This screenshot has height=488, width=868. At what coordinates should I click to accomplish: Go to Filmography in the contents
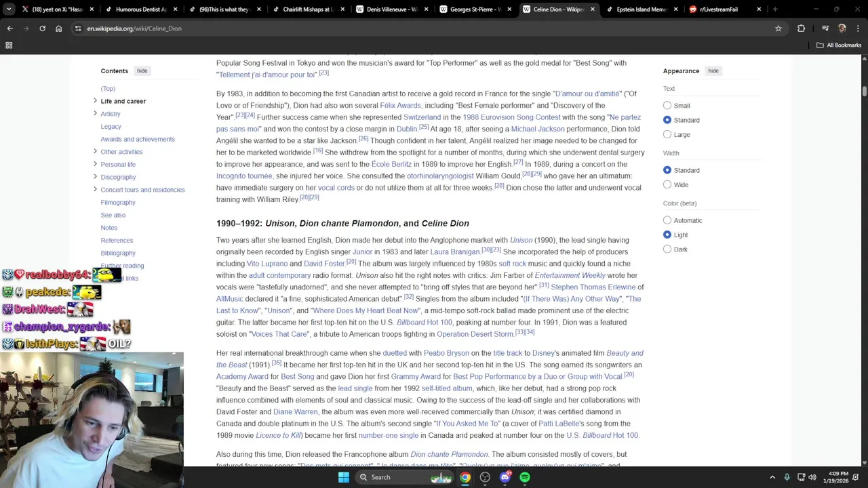118,202
